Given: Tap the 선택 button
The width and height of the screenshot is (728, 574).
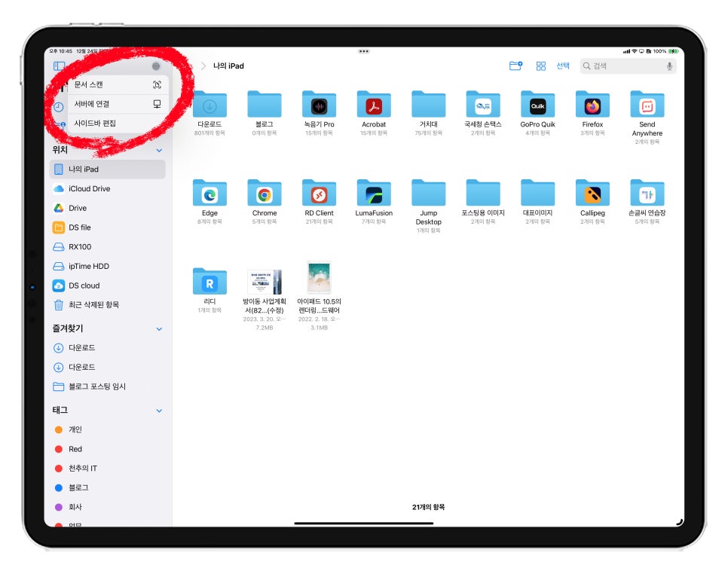Looking at the screenshot, I should [x=563, y=66].
